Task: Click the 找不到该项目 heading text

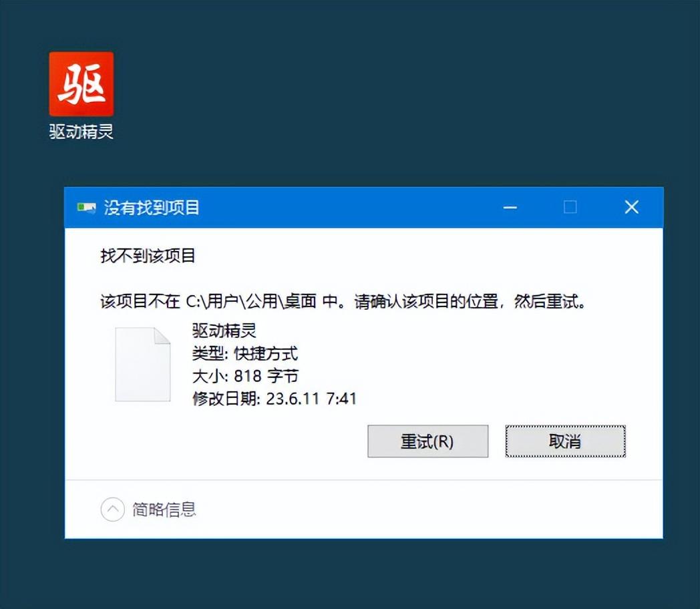Action: click(x=148, y=256)
